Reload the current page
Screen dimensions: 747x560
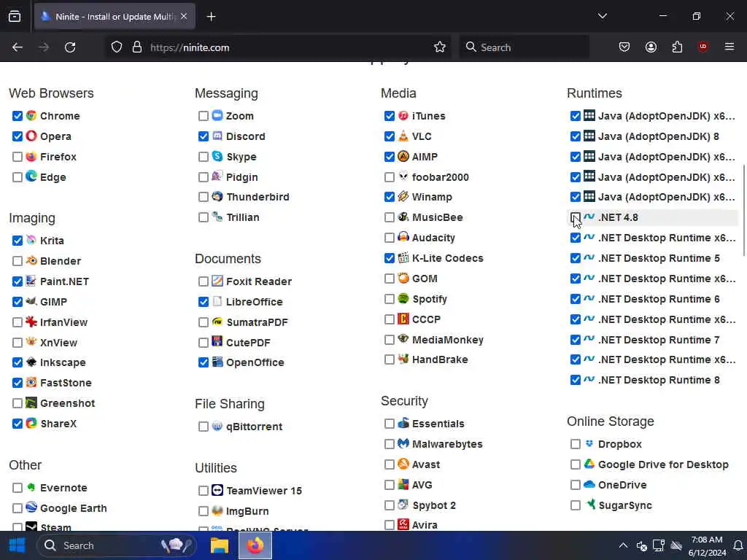70,47
